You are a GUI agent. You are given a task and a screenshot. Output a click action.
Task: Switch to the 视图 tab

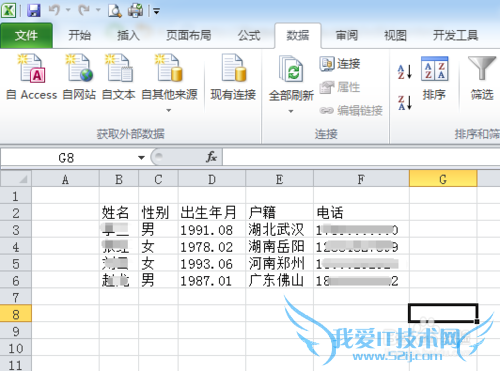click(x=395, y=35)
